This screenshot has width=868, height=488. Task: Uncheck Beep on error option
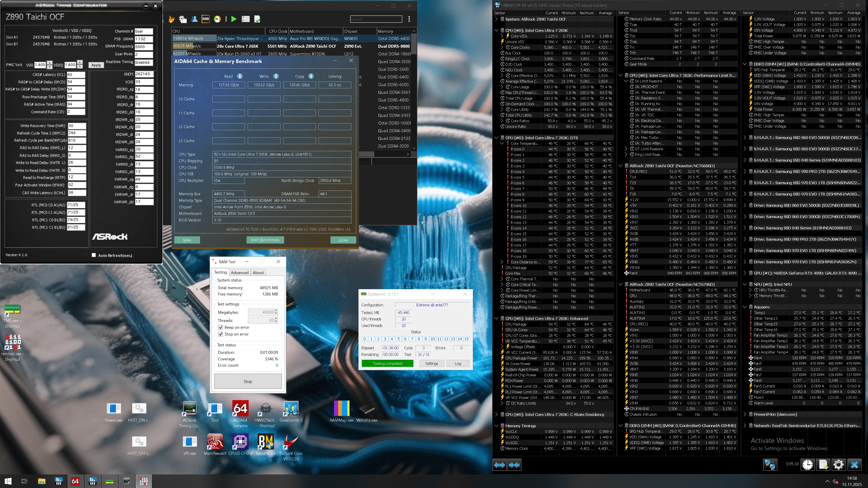(x=221, y=327)
